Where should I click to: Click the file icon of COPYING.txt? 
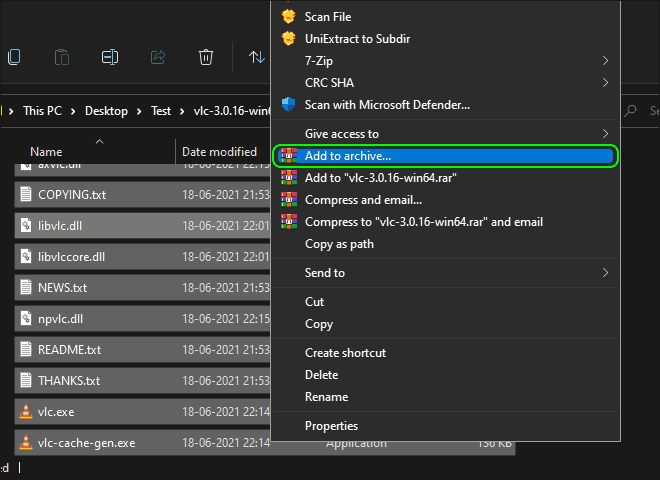tap(26, 195)
